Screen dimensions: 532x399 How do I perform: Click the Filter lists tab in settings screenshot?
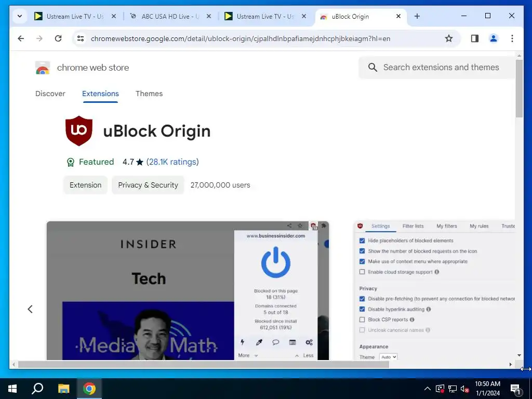pos(413,226)
